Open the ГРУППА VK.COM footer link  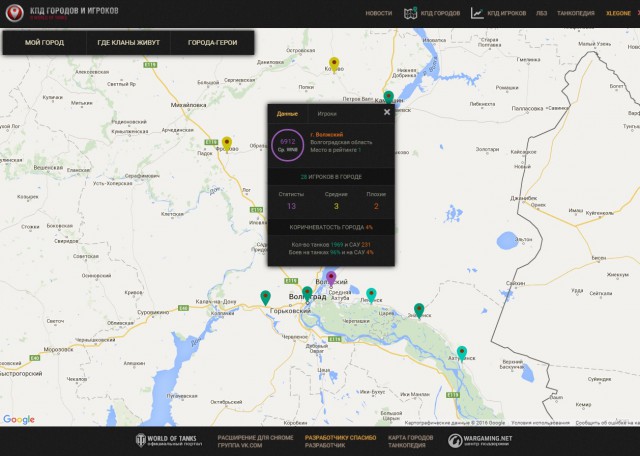[x=240, y=445]
